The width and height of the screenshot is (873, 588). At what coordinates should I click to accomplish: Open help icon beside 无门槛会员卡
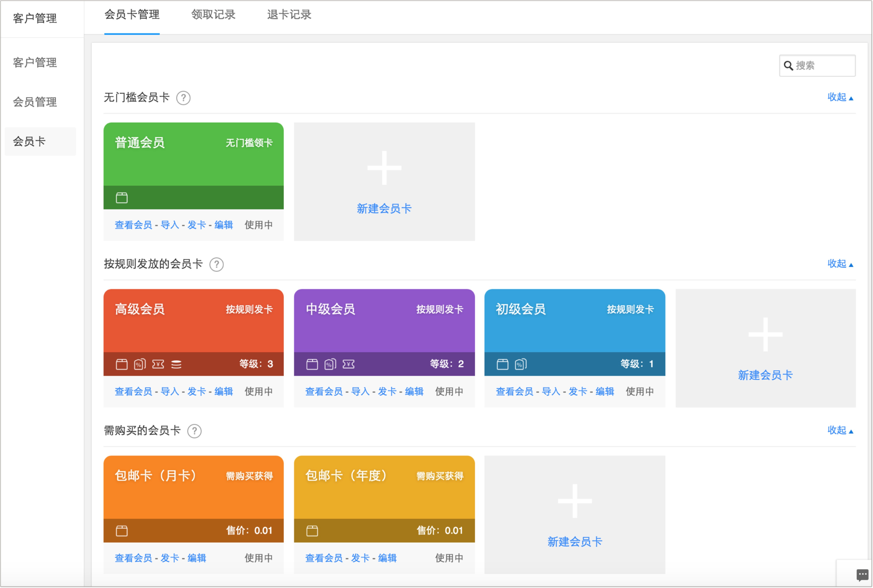click(x=184, y=98)
